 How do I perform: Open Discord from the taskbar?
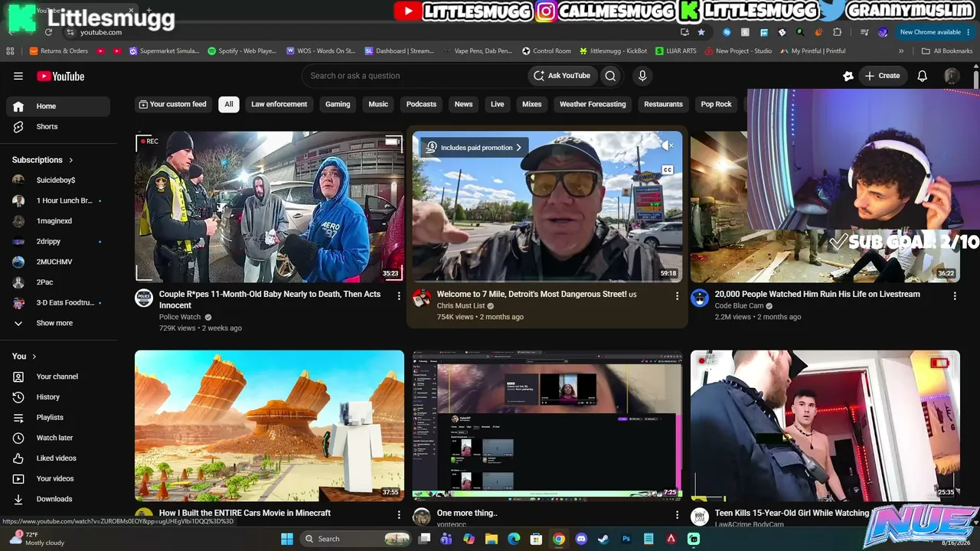[581, 539]
